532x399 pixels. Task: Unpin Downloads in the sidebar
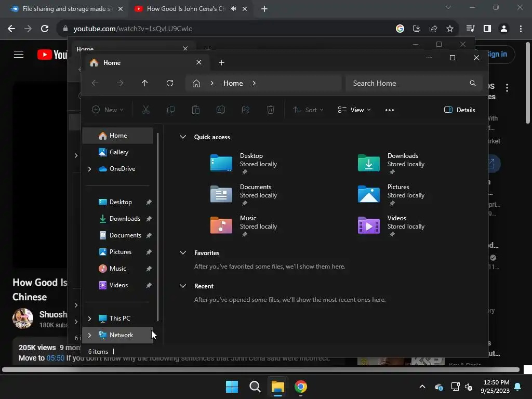coord(149,219)
